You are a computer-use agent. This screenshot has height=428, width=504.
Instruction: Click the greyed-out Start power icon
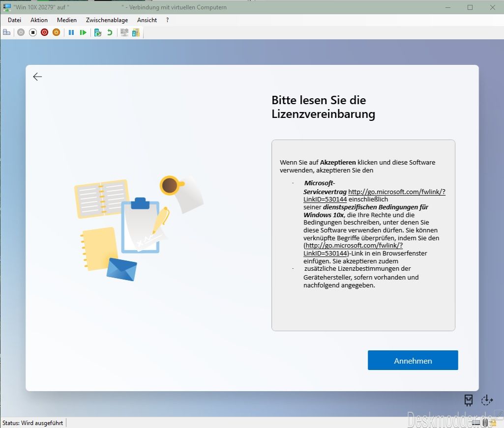21,32
